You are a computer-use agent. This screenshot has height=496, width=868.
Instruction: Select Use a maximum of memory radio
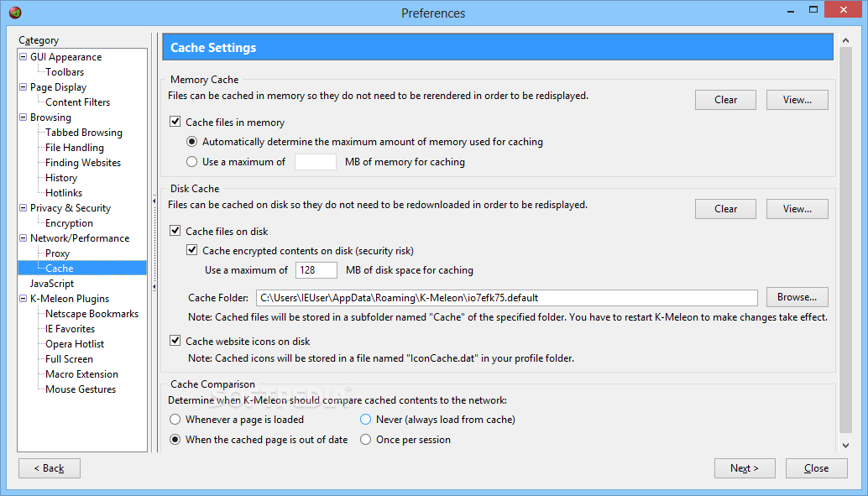[191, 162]
